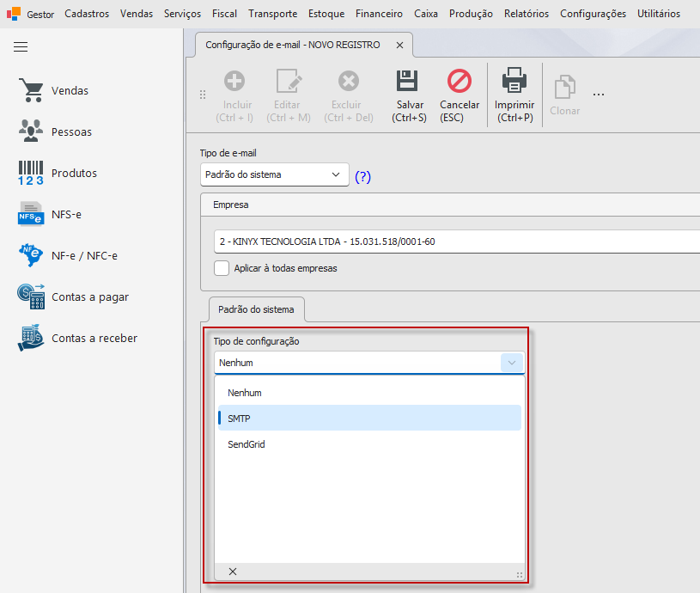Click the Excluir toolbar button
This screenshot has width=700, height=593.
click(x=349, y=96)
